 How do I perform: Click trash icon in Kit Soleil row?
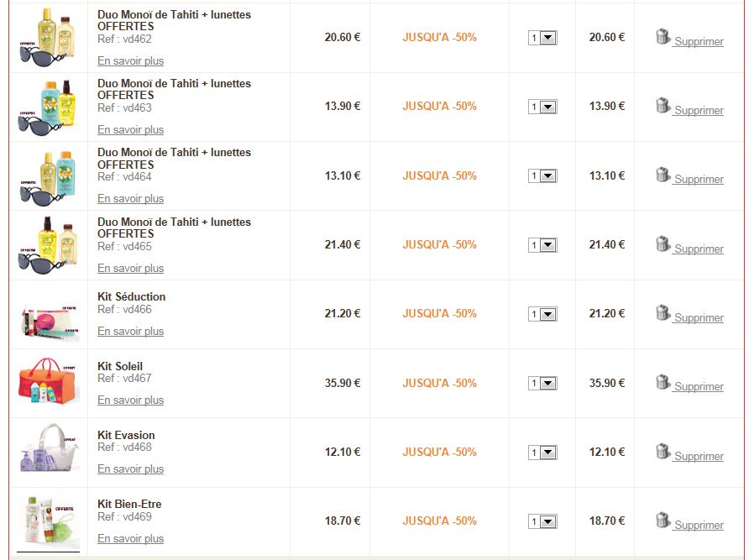click(x=662, y=382)
